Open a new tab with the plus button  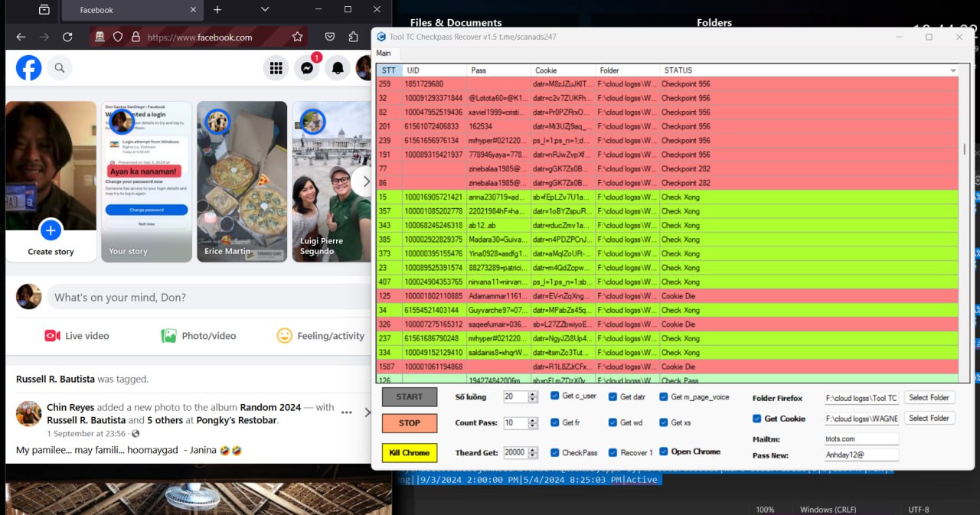coord(217,9)
